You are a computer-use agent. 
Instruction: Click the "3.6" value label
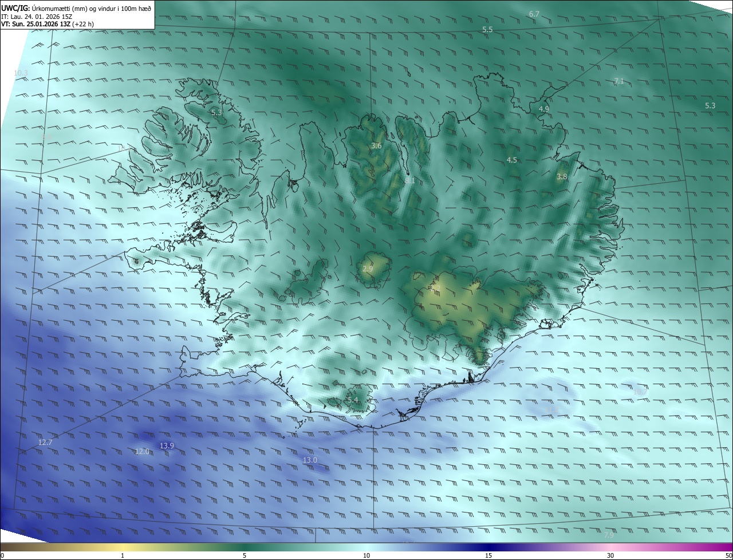pyautogui.click(x=376, y=146)
